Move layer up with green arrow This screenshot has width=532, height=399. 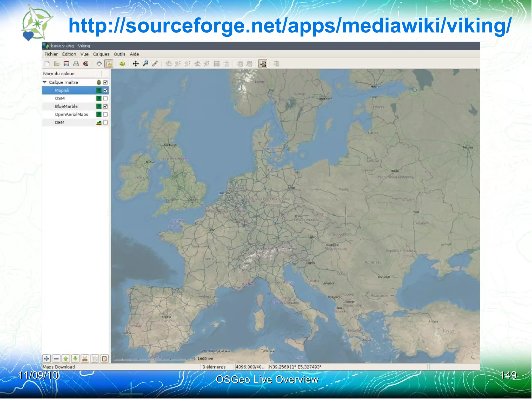point(66,359)
